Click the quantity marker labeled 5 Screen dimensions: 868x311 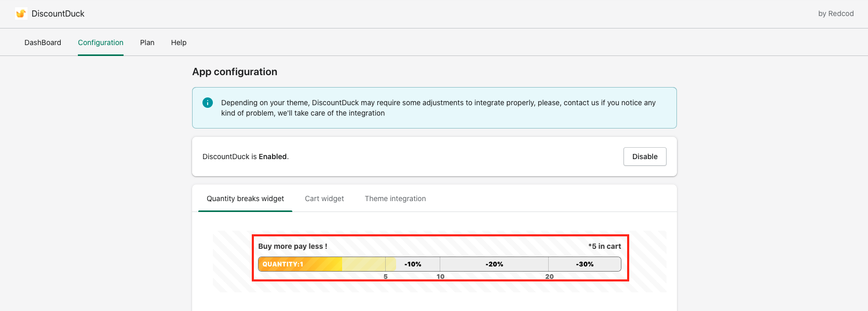click(386, 277)
